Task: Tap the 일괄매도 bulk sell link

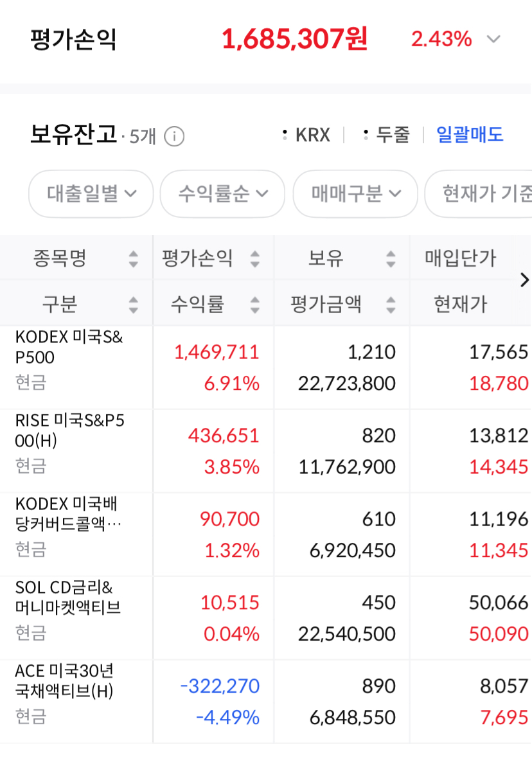Action: pos(470,135)
